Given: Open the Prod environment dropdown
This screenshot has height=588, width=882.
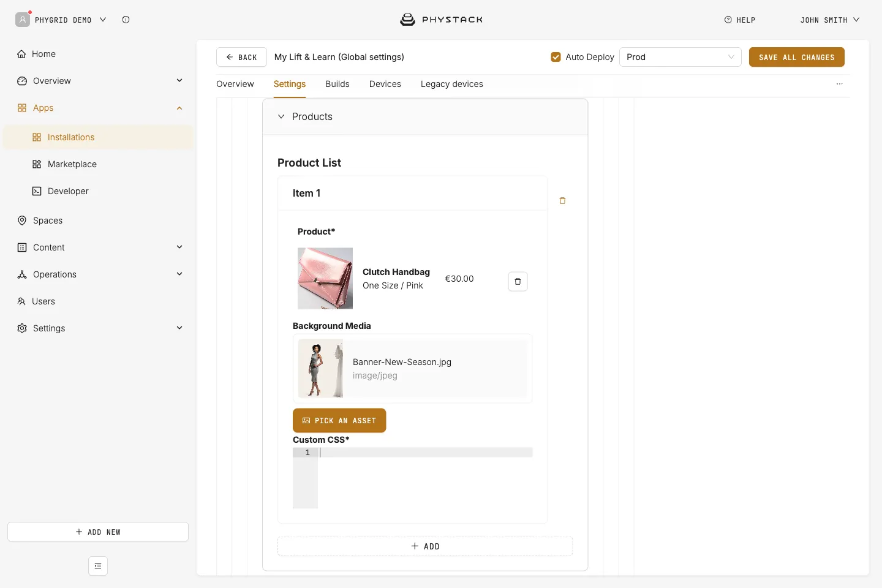Looking at the screenshot, I should (x=680, y=57).
